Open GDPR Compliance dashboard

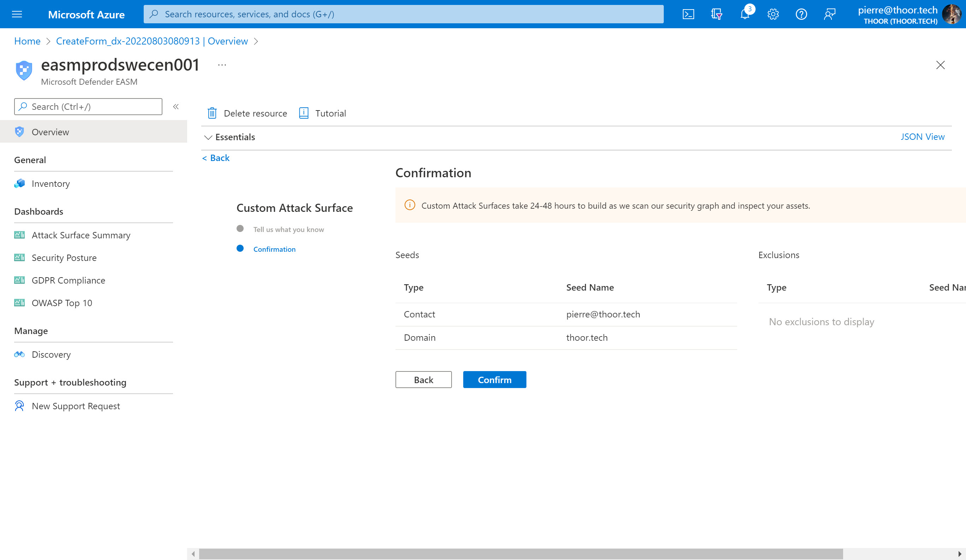coord(68,280)
